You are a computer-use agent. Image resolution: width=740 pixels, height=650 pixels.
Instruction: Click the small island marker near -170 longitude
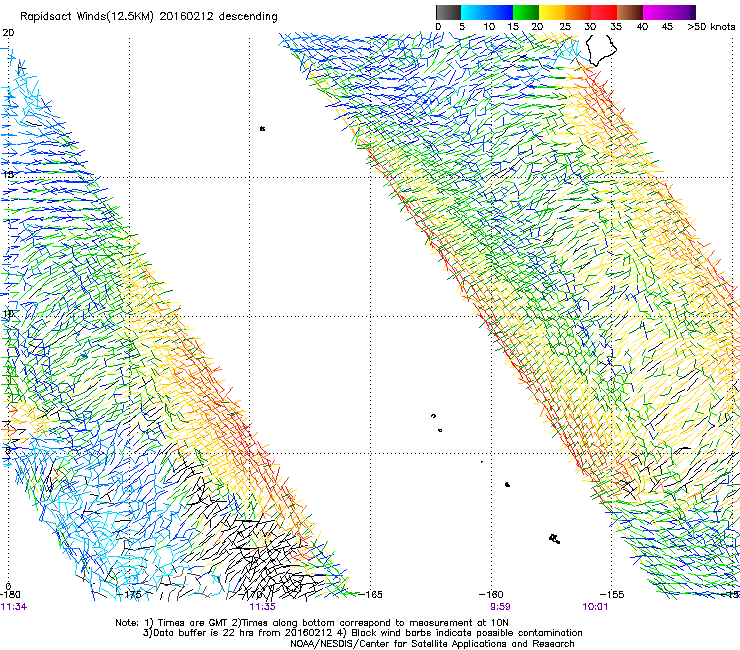click(262, 128)
